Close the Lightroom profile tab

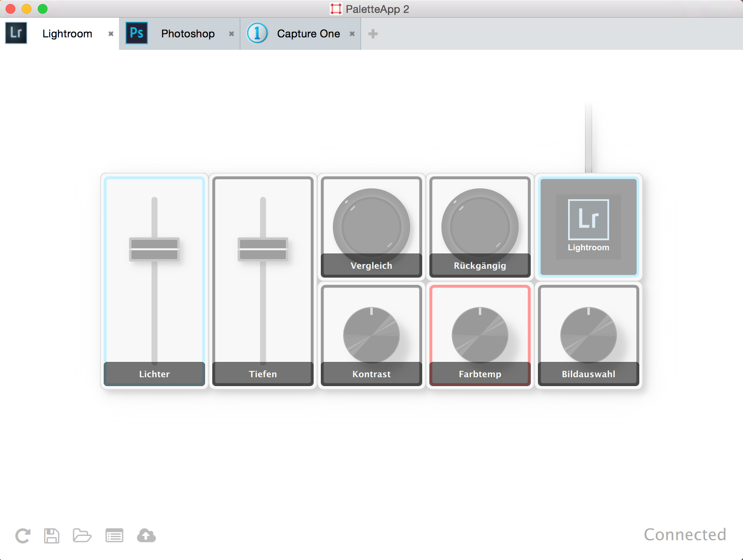[x=111, y=34]
